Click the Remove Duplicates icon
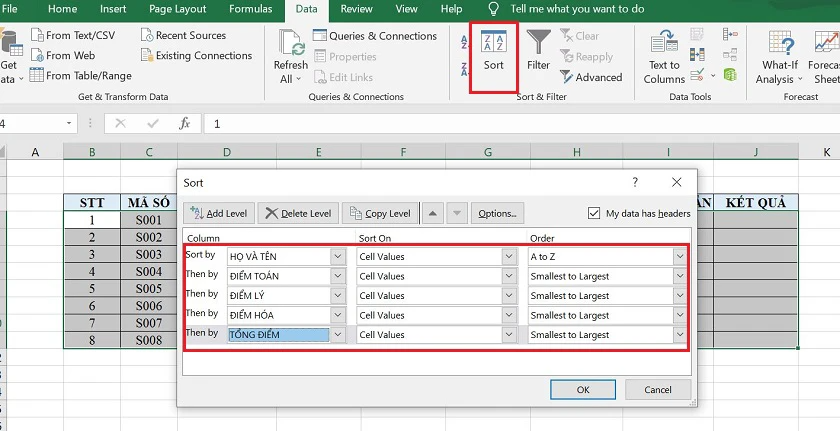 (697, 55)
